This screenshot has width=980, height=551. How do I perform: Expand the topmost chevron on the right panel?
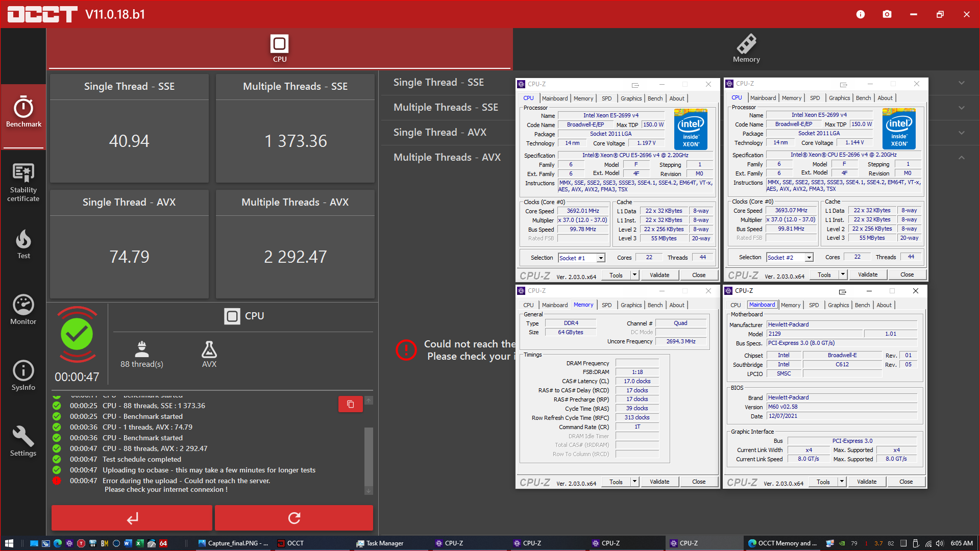pyautogui.click(x=961, y=83)
